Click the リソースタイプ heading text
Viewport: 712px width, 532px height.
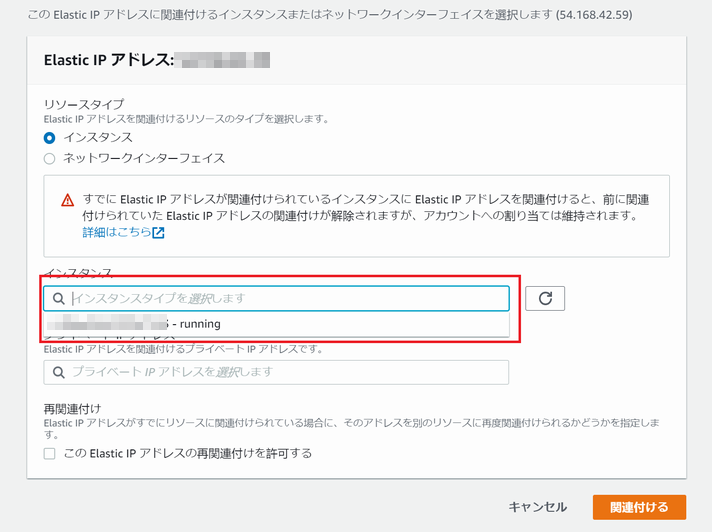tap(84, 104)
